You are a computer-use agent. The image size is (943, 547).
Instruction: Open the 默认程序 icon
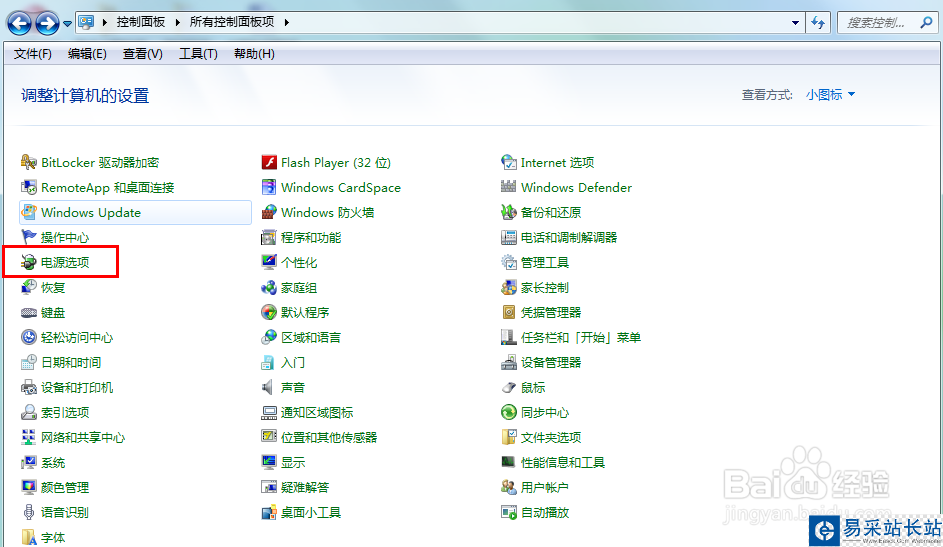pos(269,313)
